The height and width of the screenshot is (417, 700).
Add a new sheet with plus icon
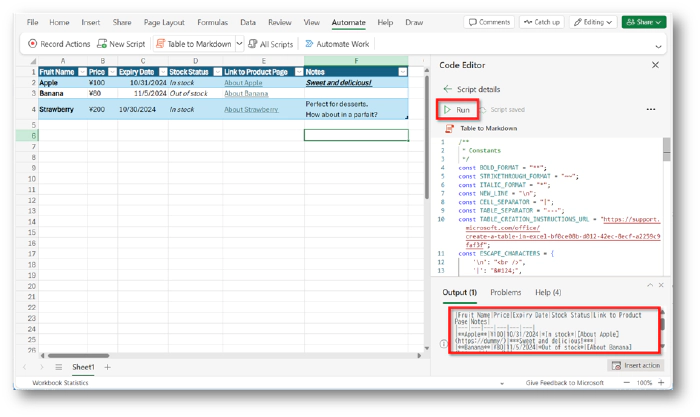108,367
